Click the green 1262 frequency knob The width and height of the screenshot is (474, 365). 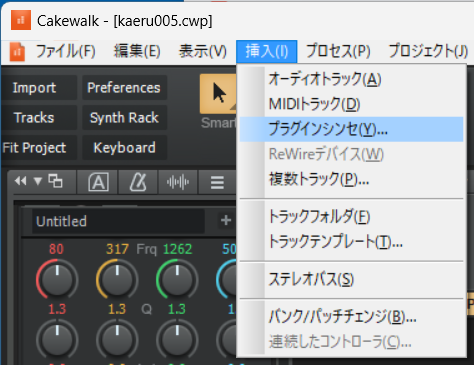pyautogui.click(x=177, y=279)
